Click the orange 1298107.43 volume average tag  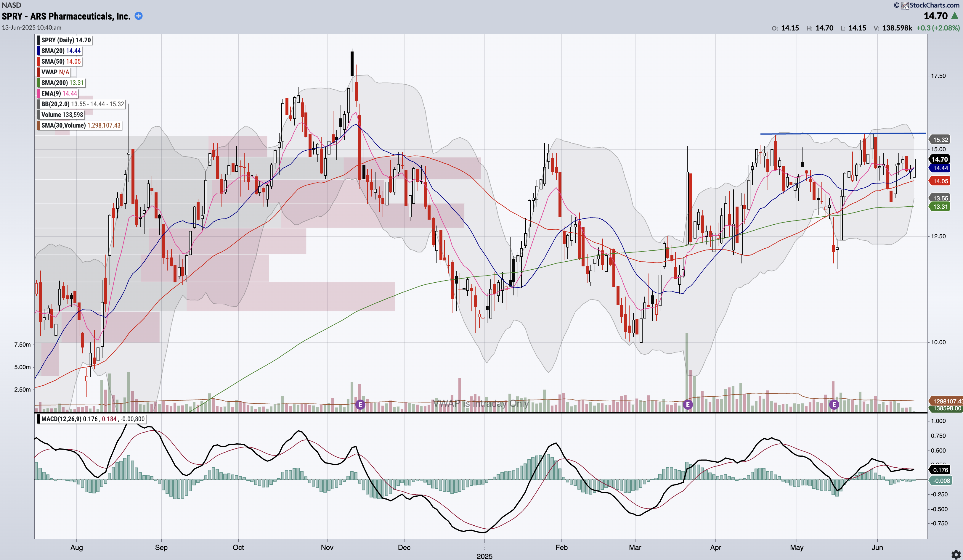pos(946,401)
